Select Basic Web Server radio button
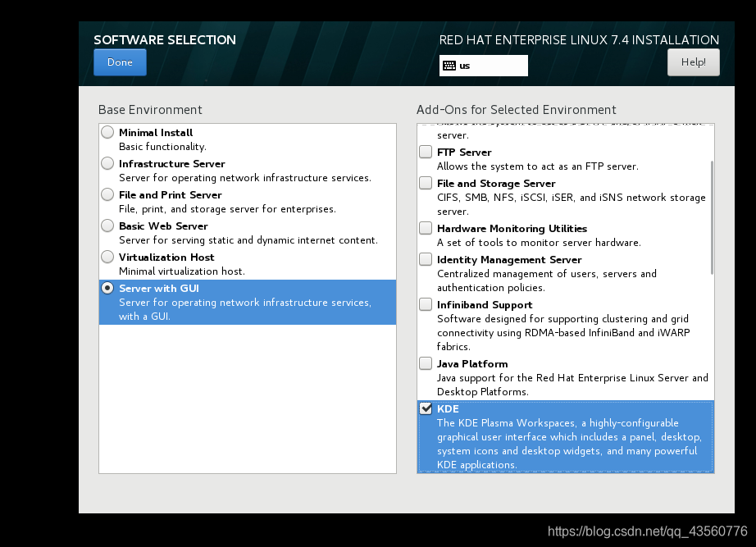This screenshot has height=547, width=756. (107, 226)
